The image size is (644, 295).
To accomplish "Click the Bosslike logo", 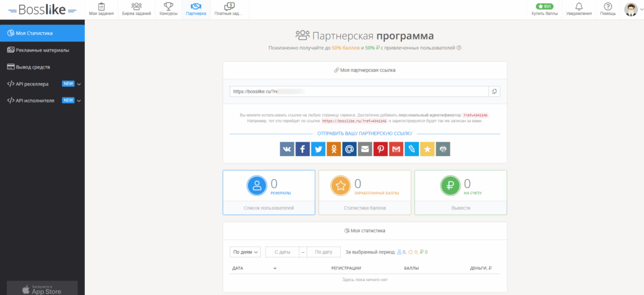I will tap(42, 10).
